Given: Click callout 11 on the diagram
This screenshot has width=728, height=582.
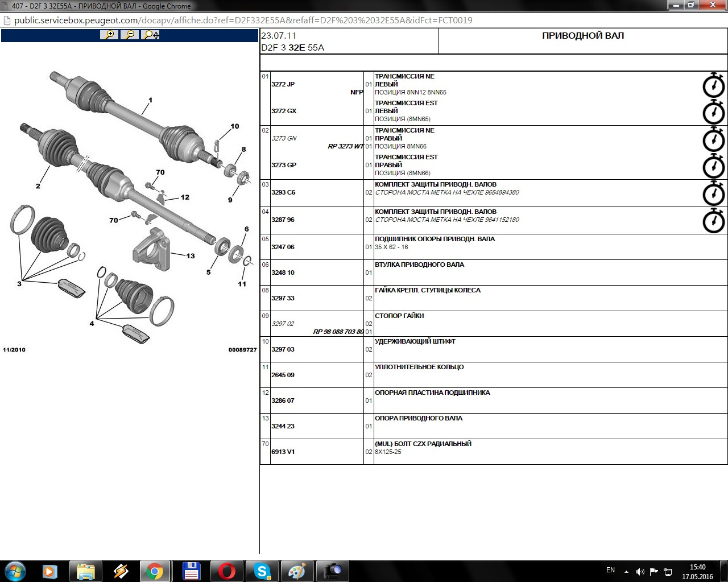Looking at the screenshot, I should [242, 284].
